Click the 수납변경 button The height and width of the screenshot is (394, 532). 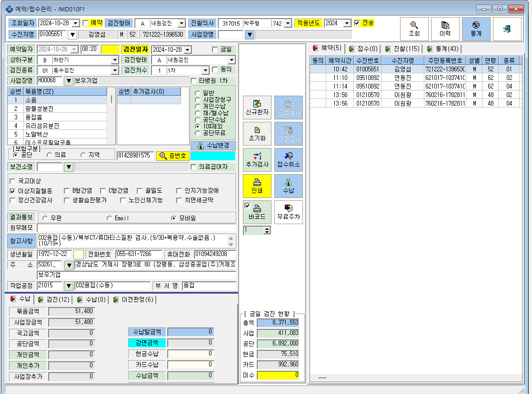coord(213,146)
